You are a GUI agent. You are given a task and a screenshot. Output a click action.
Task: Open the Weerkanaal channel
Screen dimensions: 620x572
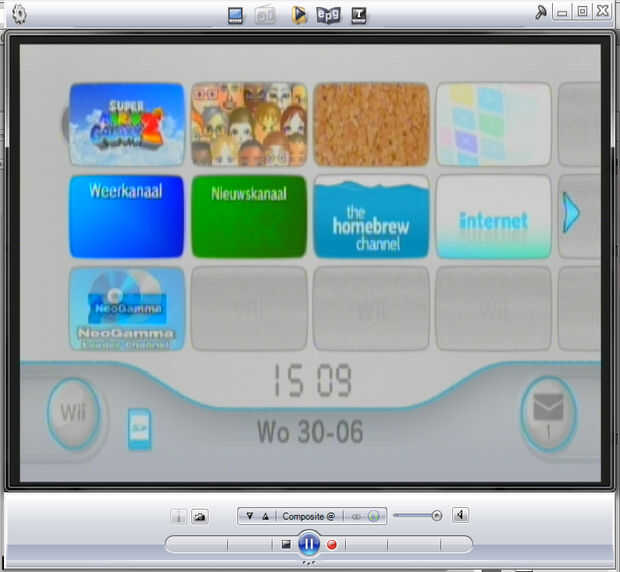click(x=127, y=217)
